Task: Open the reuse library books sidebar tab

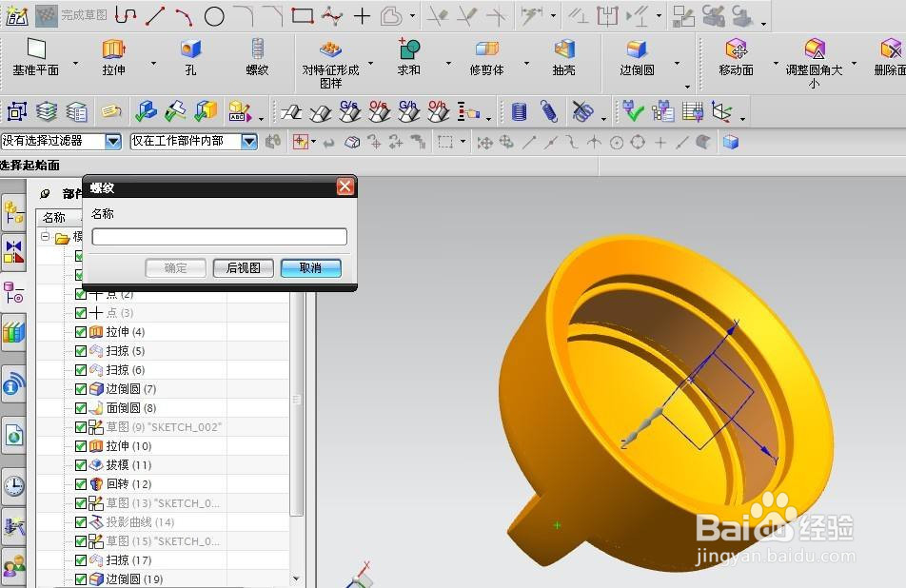Action: (x=14, y=333)
